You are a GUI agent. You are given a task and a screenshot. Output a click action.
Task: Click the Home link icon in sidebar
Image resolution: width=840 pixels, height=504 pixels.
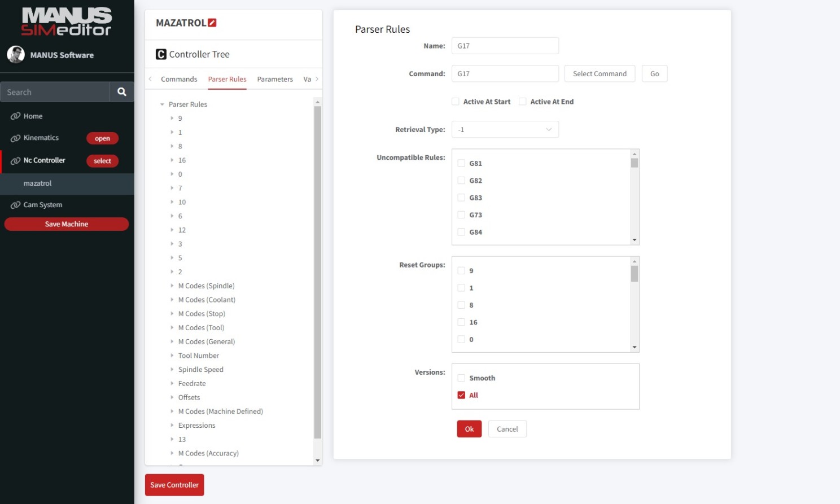point(15,116)
